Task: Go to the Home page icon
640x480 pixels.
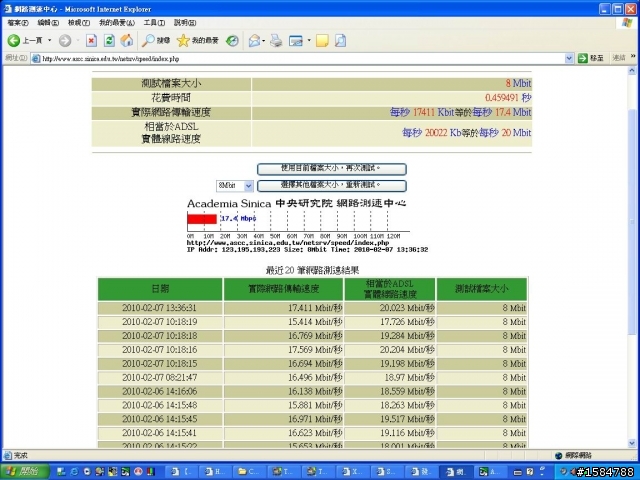Action: tap(127, 40)
